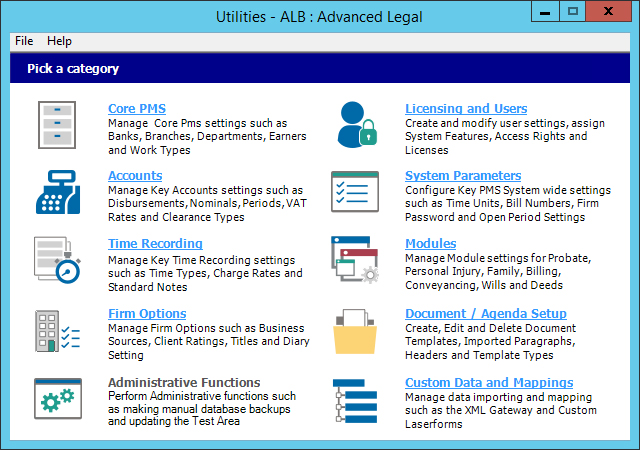Select the Modules link
640x450 pixels.
coord(430,243)
